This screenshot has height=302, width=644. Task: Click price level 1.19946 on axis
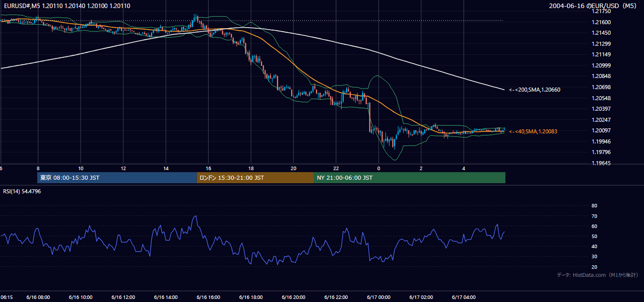(x=601, y=141)
